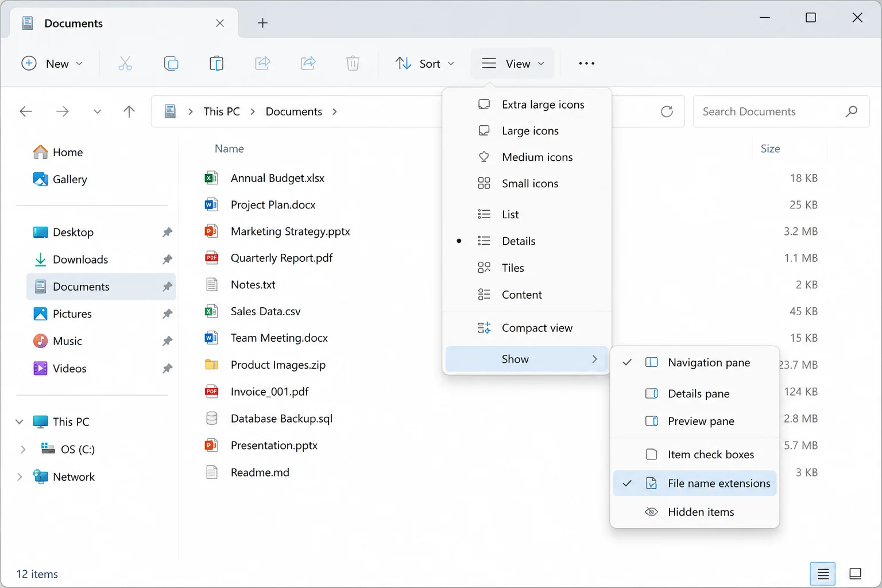Choose List view

coord(527,215)
